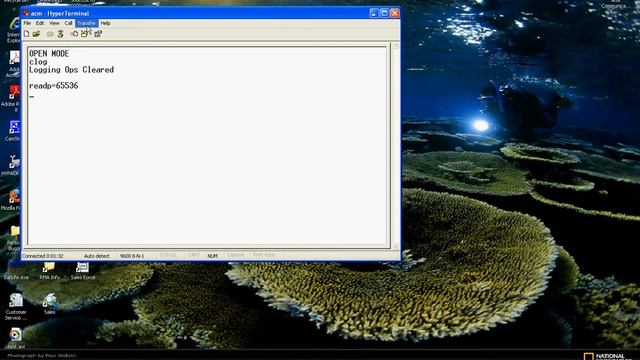Click the New connection toolbar icon

27,34
